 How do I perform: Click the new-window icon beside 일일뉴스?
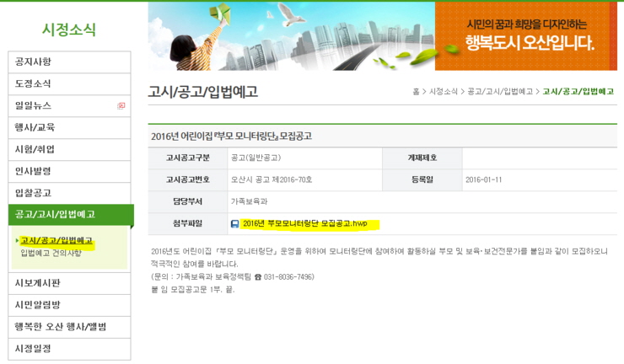(121, 106)
